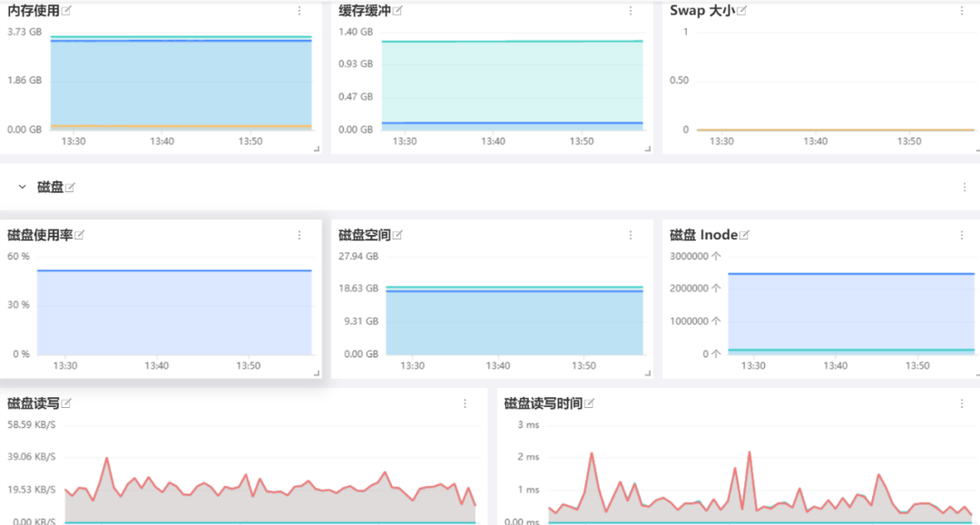Open the 缓存缓冲 panel more menu
This screenshot has width=980, height=525.
631,11
